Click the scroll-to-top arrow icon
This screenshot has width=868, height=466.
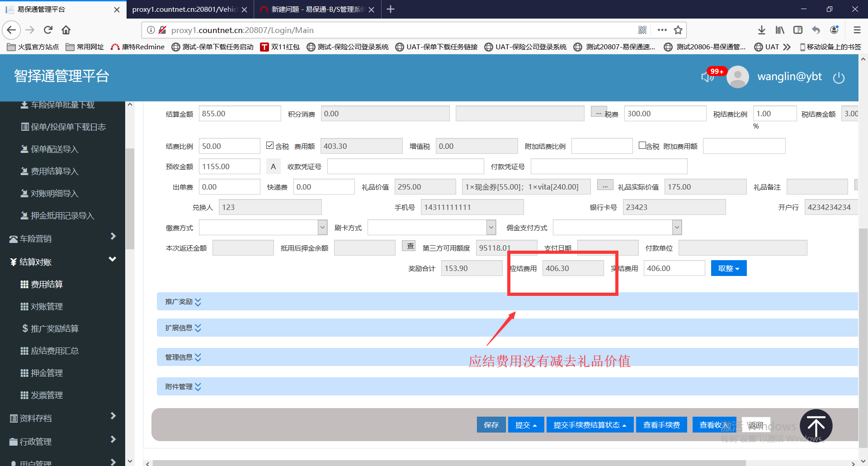816,426
